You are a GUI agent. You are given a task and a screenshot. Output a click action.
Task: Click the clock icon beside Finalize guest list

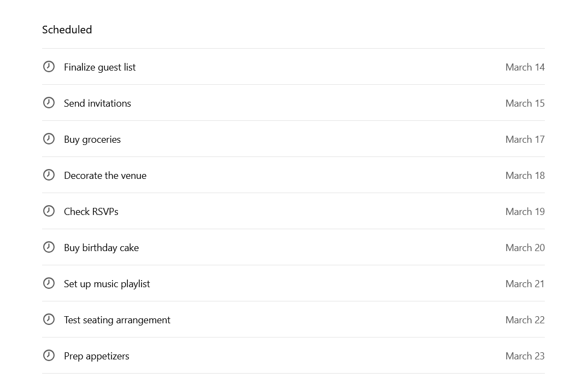tap(49, 66)
